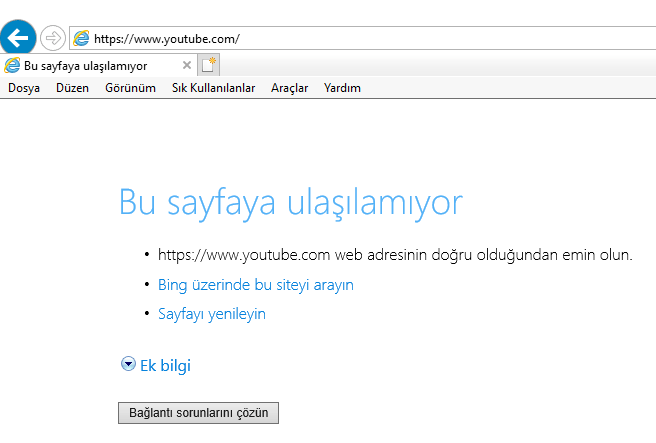Click the 'Bu sayfaya ulaşılamıyor' page heading

pyautogui.click(x=291, y=203)
